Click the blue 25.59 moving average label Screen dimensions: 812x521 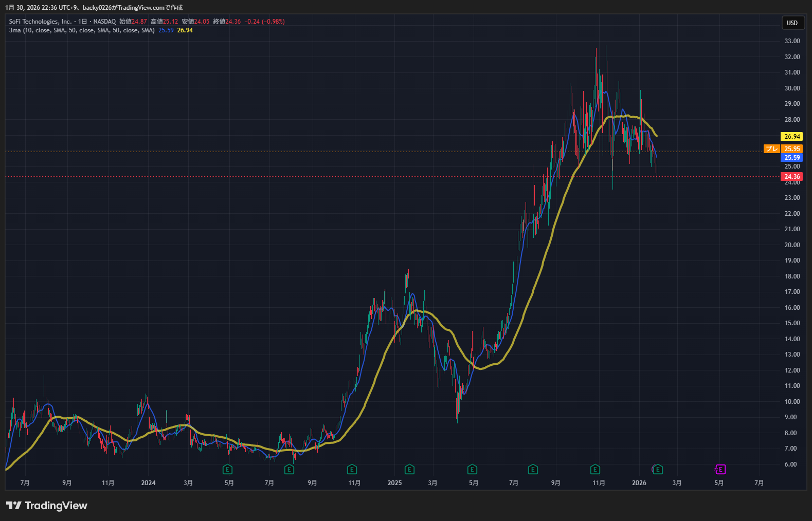tap(792, 158)
